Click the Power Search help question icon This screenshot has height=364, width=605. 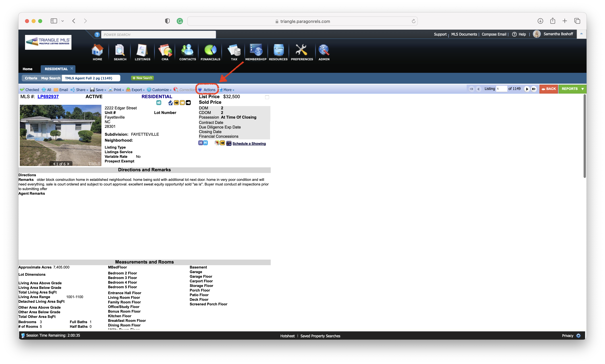point(97,35)
